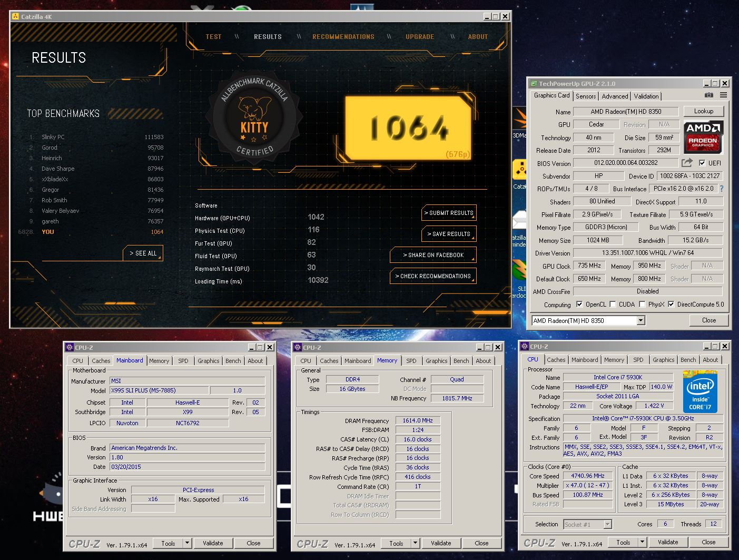Image resolution: width=739 pixels, height=560 pixels.
Task: Click SHARE ON FACEBOOK button
Action: pyautogui.click(x=433, y=255)
